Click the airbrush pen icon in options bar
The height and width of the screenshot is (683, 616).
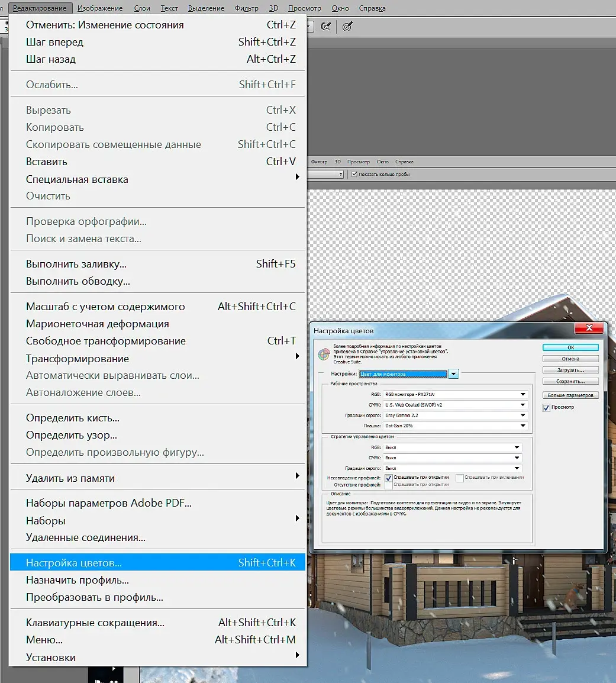tap(325, 27)
